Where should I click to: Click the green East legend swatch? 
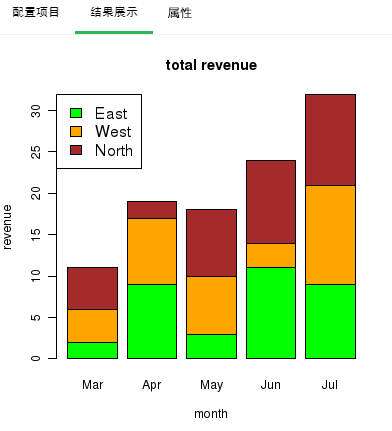(76, 113)
